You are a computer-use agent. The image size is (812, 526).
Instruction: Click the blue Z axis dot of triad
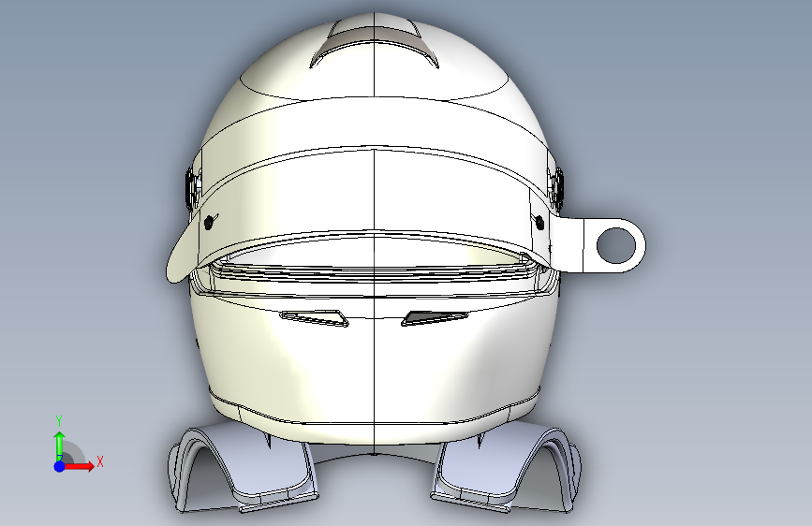pyautogui.click(x=60, y=466)
